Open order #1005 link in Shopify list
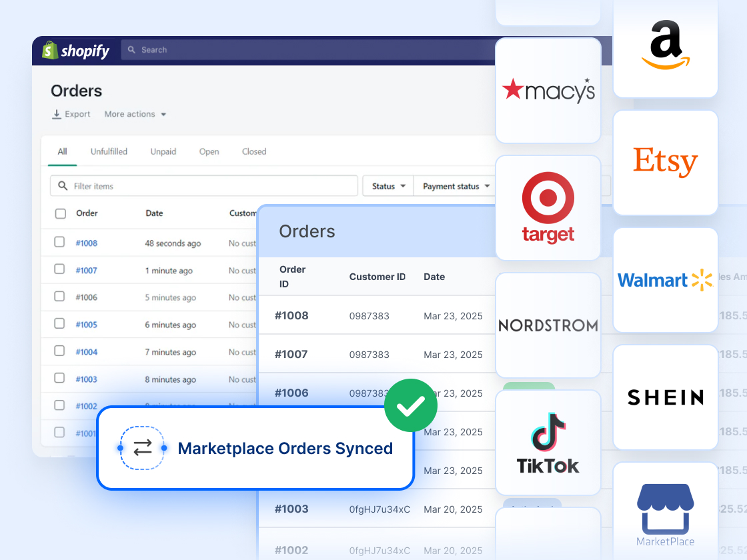This screenshot has height=560, width=747. point(86,325)
